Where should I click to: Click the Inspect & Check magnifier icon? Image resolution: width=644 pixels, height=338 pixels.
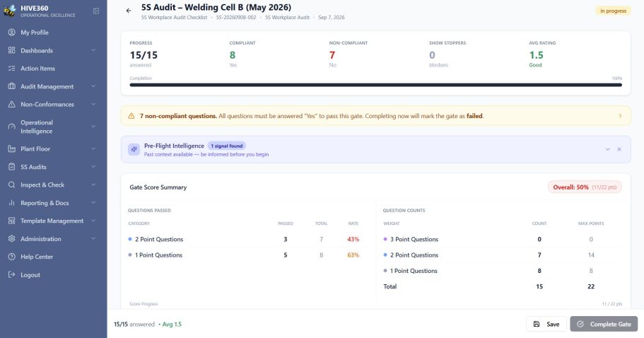tap(11, 185)
